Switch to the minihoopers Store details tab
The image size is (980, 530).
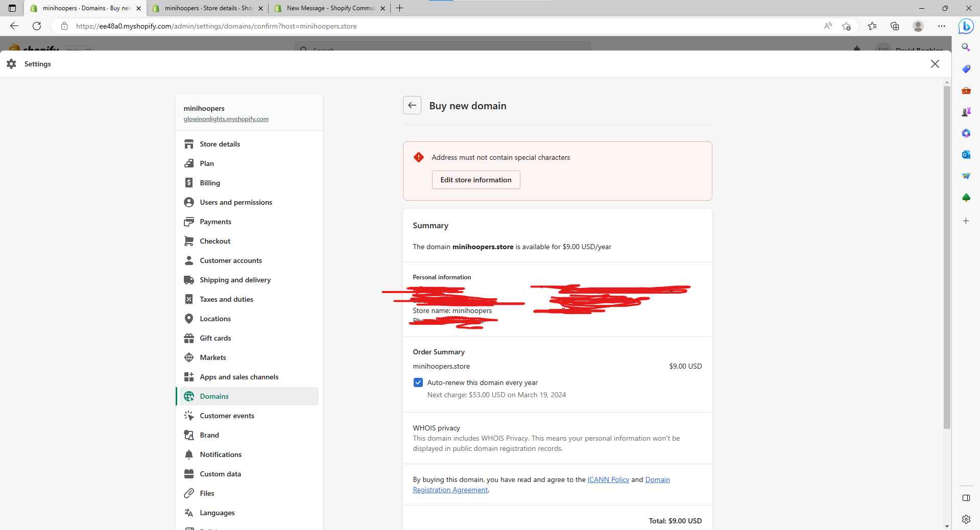(207, 8)
